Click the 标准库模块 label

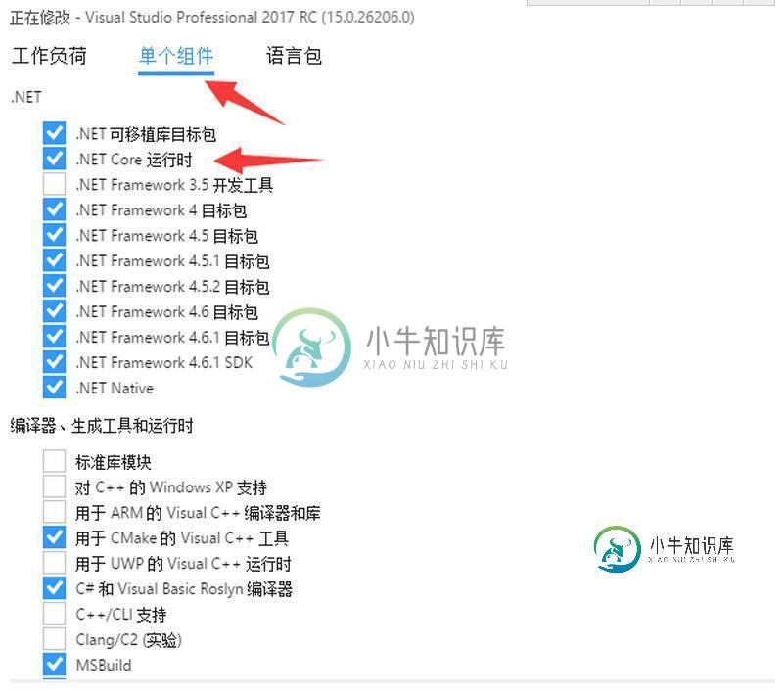click(114, 462)
